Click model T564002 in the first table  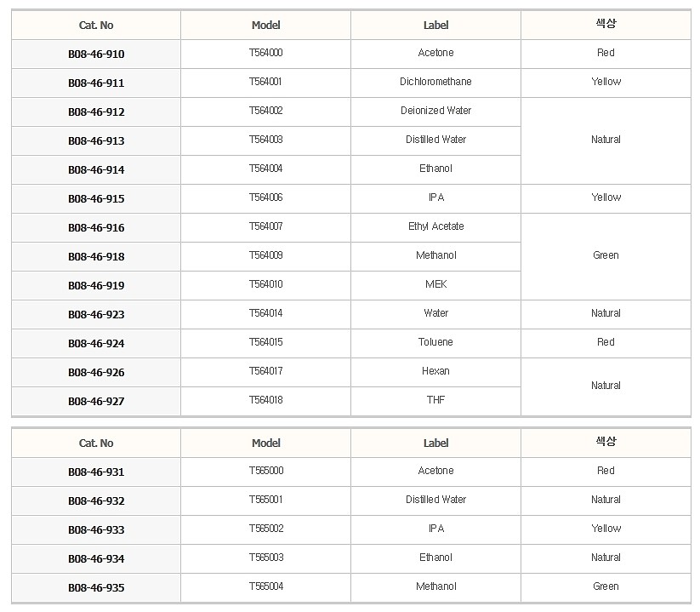click(x=265, y=111)
